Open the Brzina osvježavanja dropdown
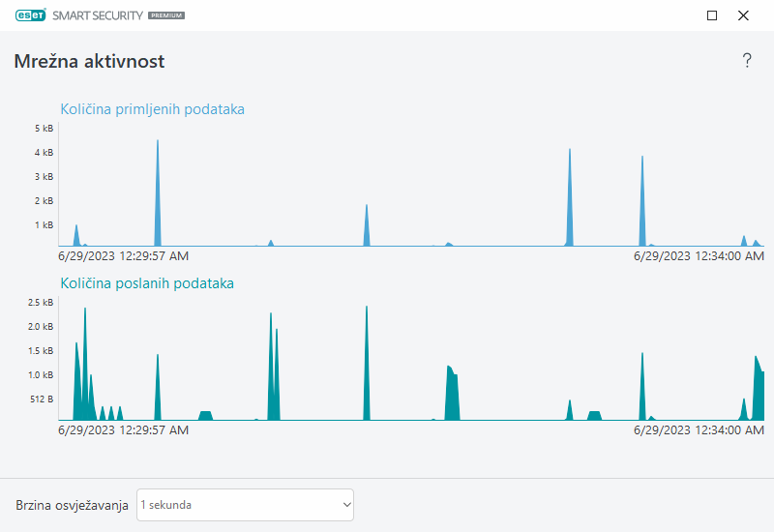 click(x=245, y=505)
